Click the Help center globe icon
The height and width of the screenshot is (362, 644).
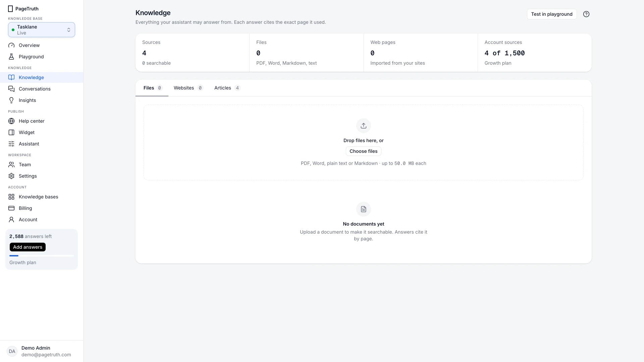tap(11, 121)
